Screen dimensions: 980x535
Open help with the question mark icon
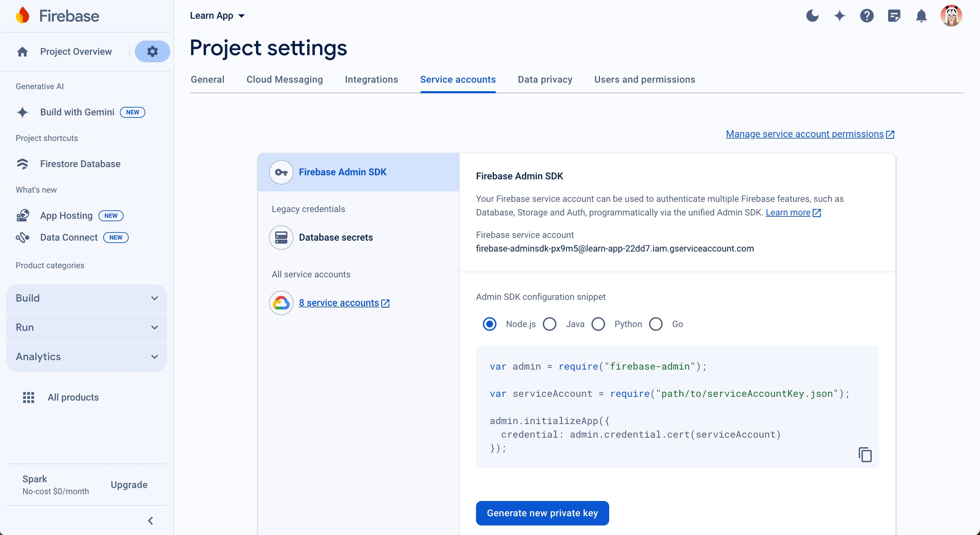coord(867,16)
